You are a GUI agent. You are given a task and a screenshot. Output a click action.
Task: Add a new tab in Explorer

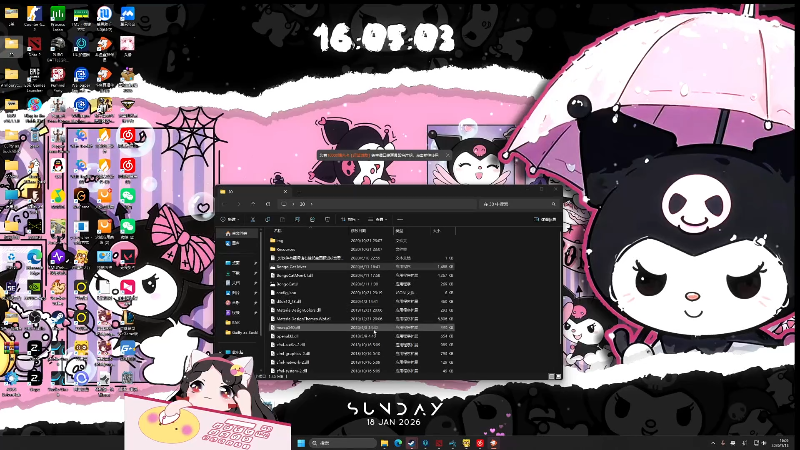299,192
